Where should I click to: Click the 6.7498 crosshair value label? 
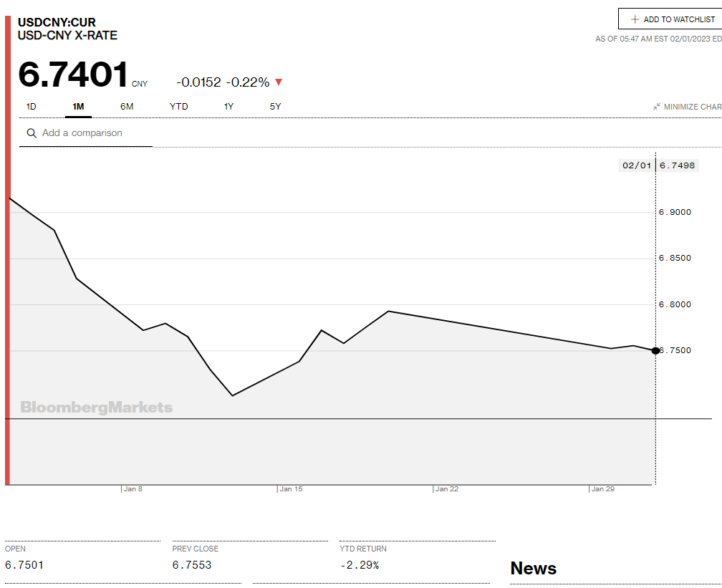(677, 165)
